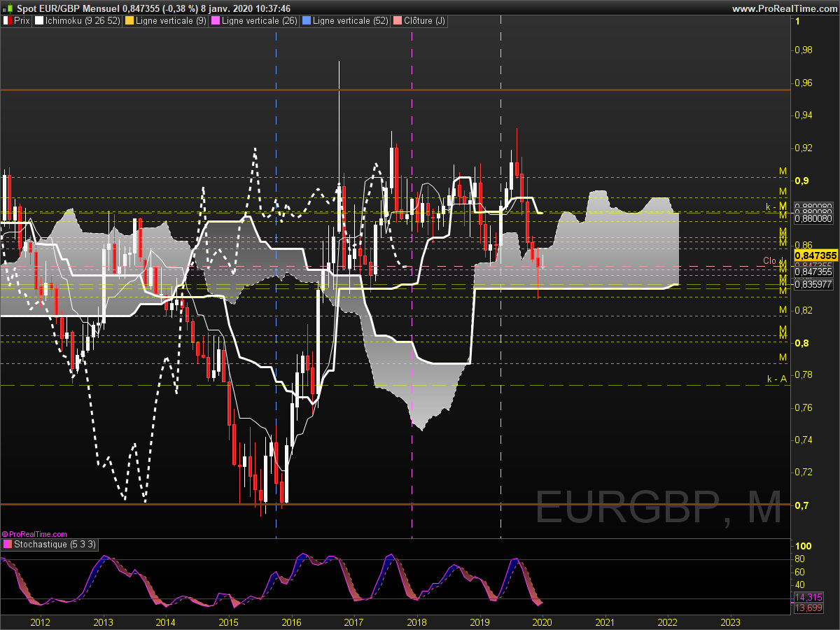Click the 2020 year label on time axis
The height and width of the screenshot is (630, 840).
[542, 622]
